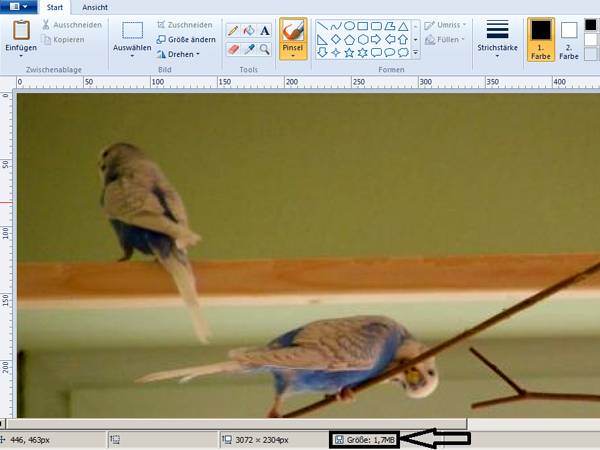Click Ausschneiden cut button
Image resolution: width=600 pixels, height=450 pixels.
(72, 25)
